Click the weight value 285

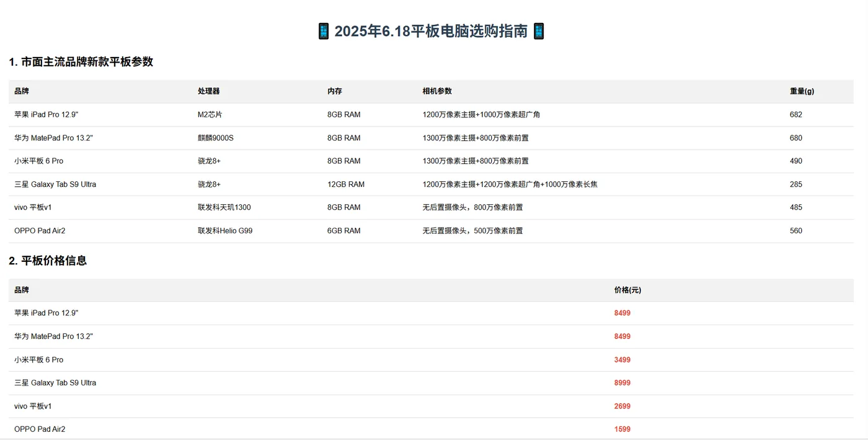(x=796, y=184)
